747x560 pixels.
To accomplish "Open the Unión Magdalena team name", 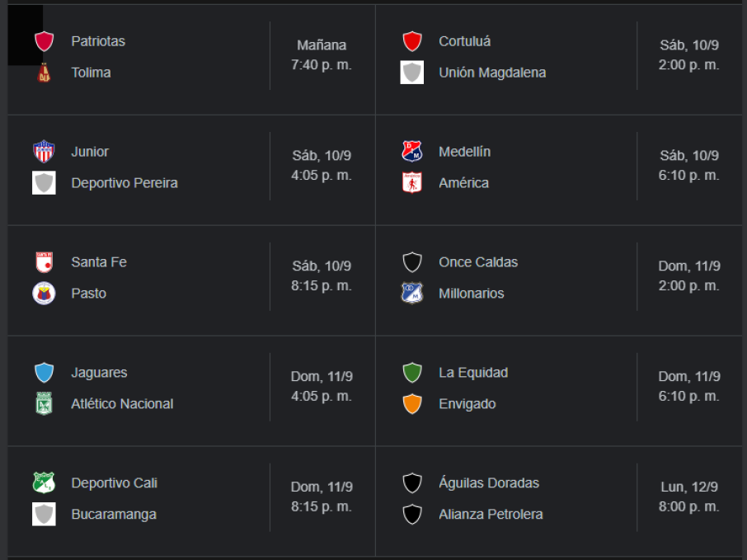I will [x=491, y=73].
